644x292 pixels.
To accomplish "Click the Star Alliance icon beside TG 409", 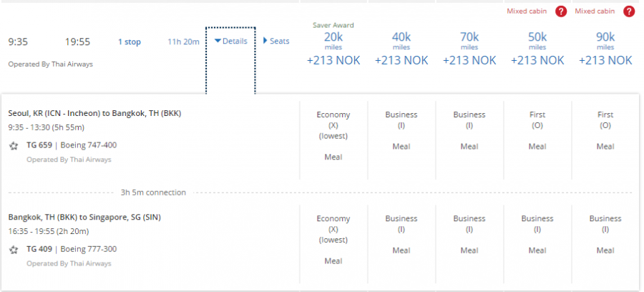I will [x=14, y=250].
